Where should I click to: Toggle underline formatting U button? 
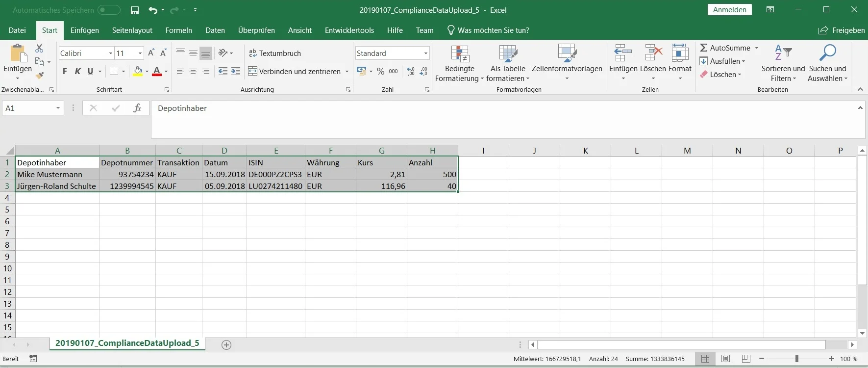coord(90,72)
